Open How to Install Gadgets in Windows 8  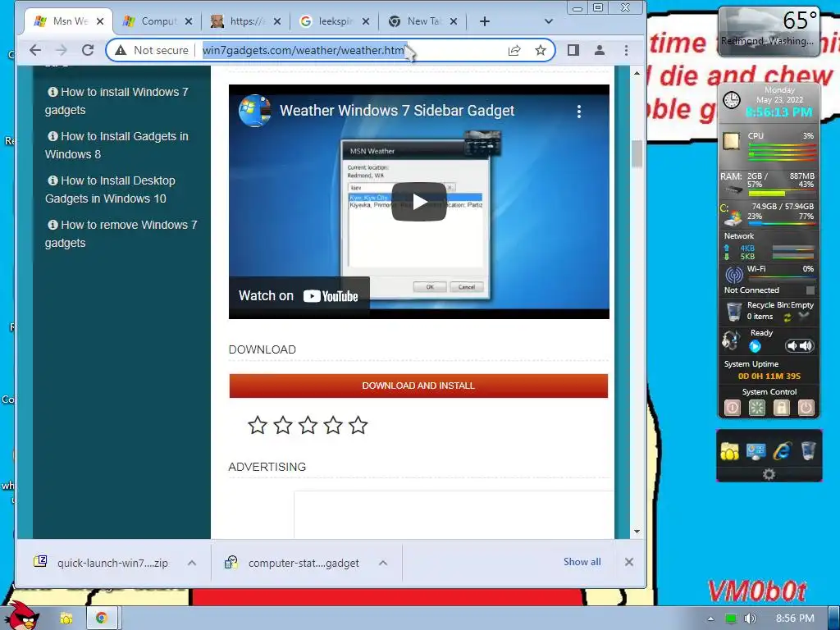(116, 145)
